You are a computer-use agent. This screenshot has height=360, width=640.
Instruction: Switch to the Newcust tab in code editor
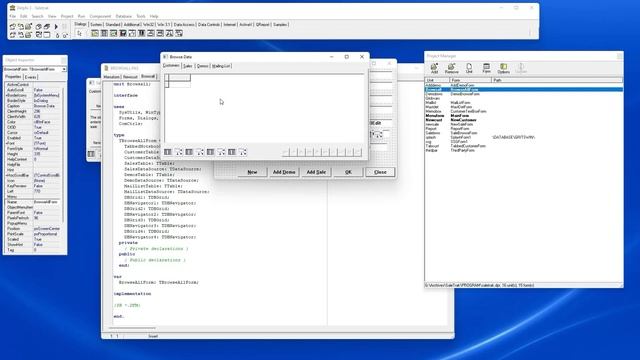tap(130, 77)
